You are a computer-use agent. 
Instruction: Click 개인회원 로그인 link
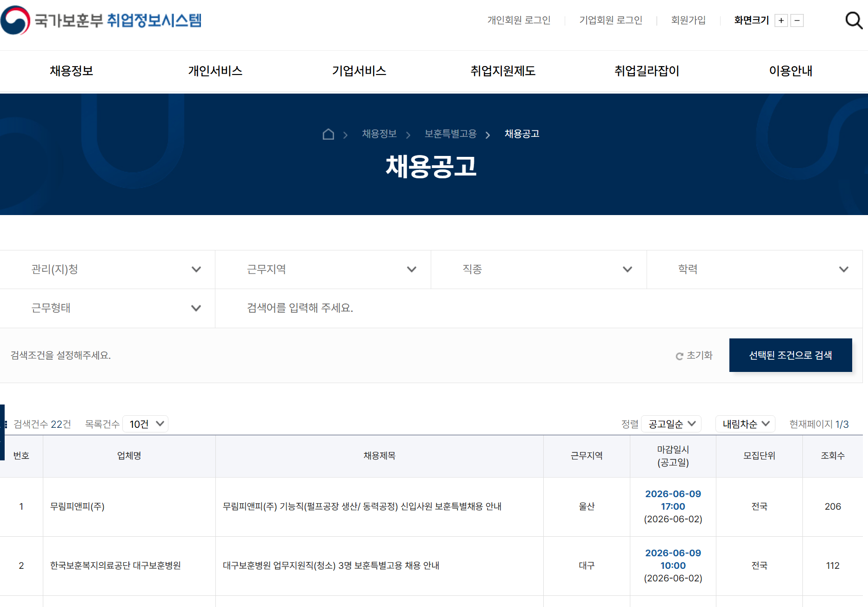[x=519, y=20]
